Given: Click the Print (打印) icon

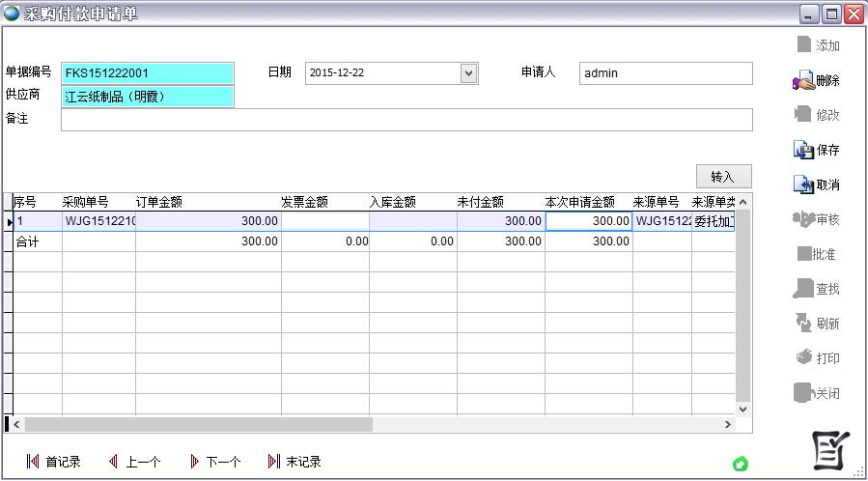Looking at the screenshot, I should coord(803,357).
